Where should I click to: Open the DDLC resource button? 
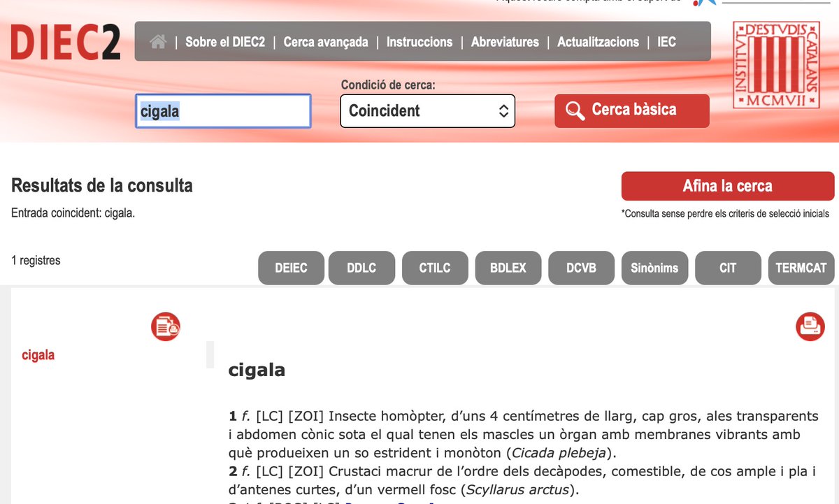click(x=361, y=268)
